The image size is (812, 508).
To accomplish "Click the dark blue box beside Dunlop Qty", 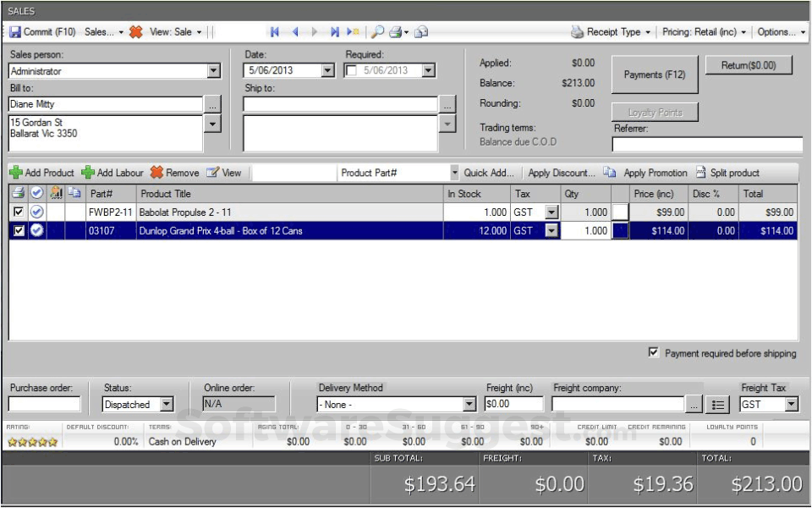I will coord(620,230).
